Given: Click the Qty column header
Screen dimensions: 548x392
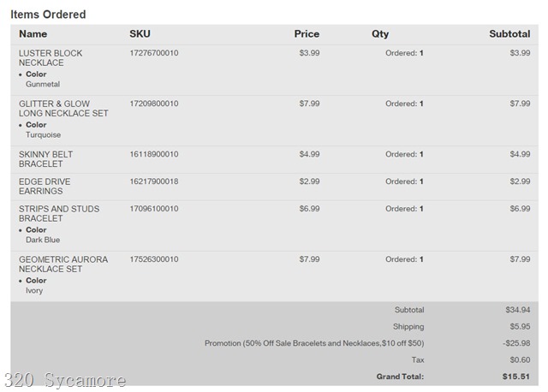Looking at the screenshot, I should [x=380, y=34].
